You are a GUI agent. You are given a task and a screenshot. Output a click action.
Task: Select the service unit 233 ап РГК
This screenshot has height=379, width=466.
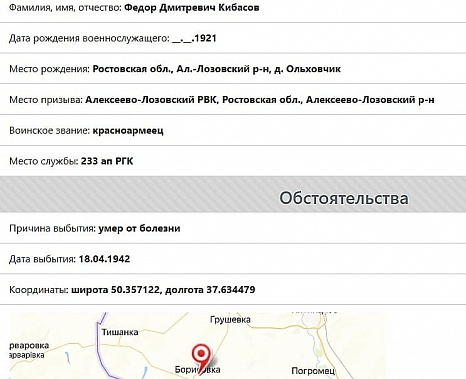[x=107, y=161]
